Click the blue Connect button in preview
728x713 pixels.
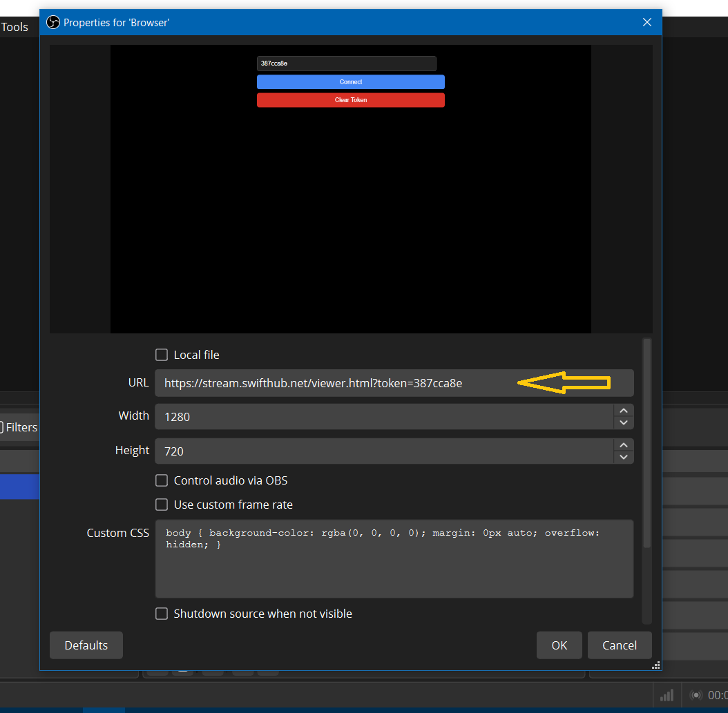(x=351, y=82)
